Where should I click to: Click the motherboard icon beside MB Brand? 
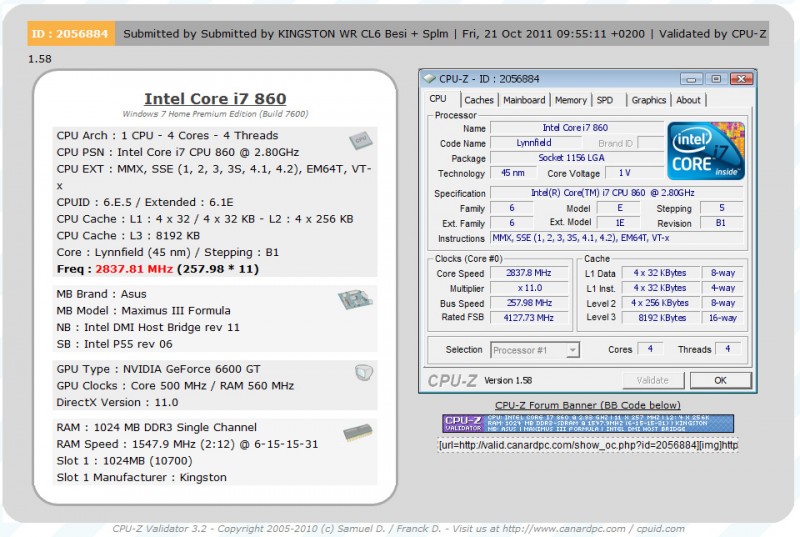tap(355, 299)
